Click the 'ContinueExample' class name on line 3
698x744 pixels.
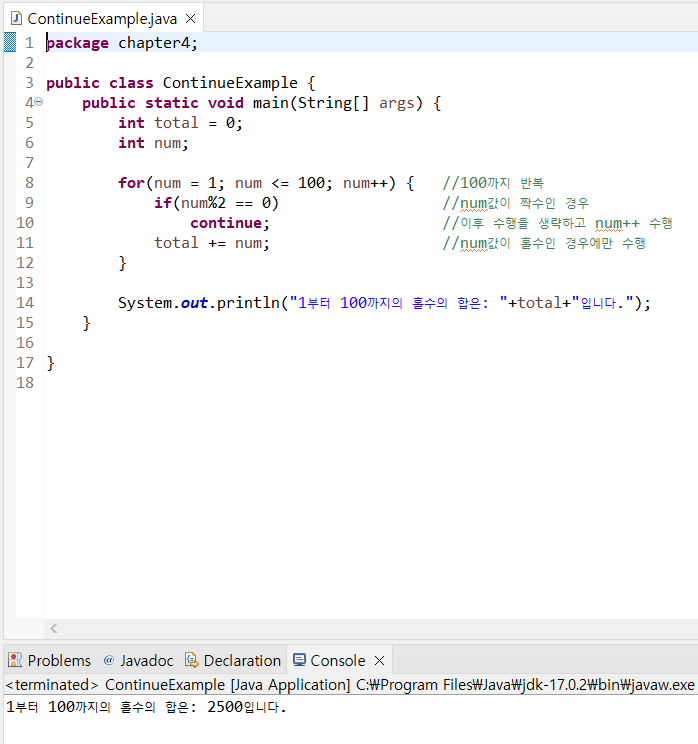coord(230,83)
